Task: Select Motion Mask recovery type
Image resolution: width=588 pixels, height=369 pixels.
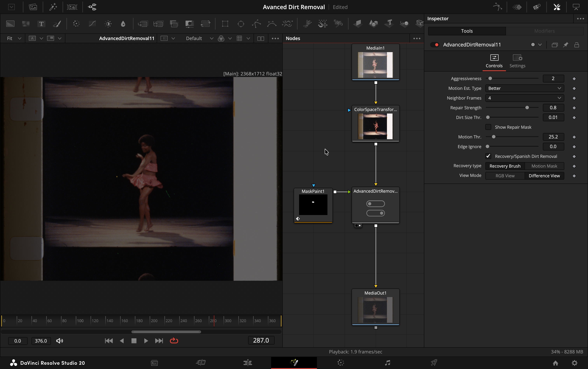Action: pyautogui.click(x=544, y=166)
